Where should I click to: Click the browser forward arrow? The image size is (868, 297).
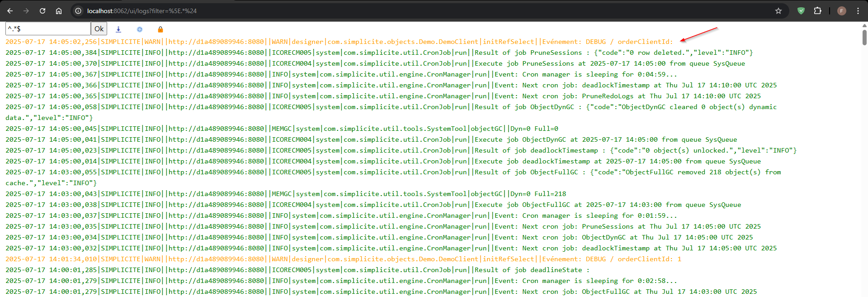pyautogui.click(x=26, y=11)
